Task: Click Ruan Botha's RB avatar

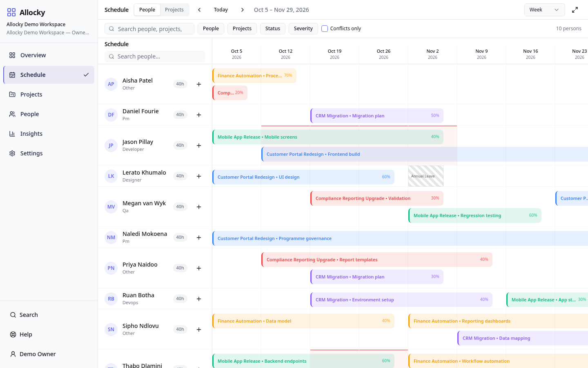Action: (111, 299)
